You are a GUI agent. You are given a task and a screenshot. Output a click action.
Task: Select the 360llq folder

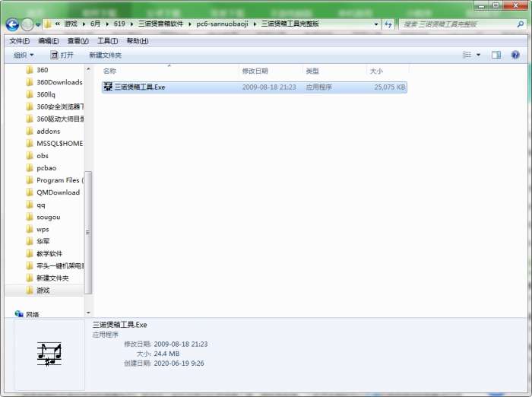click(x=41, y=94)
